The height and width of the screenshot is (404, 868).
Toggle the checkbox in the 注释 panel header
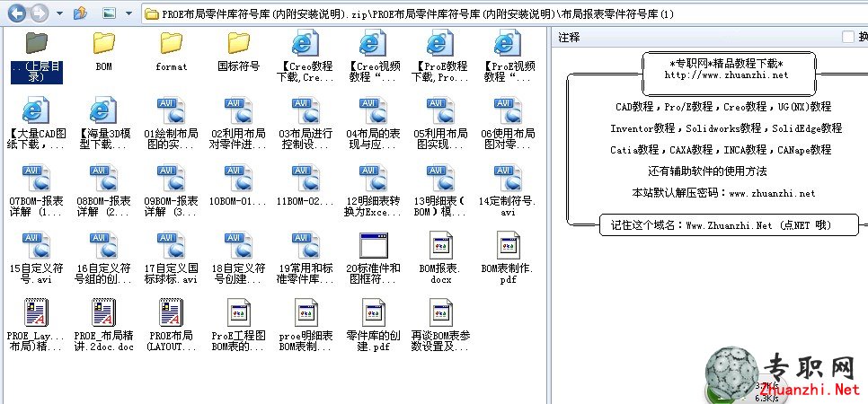click(x=848, y=37)
